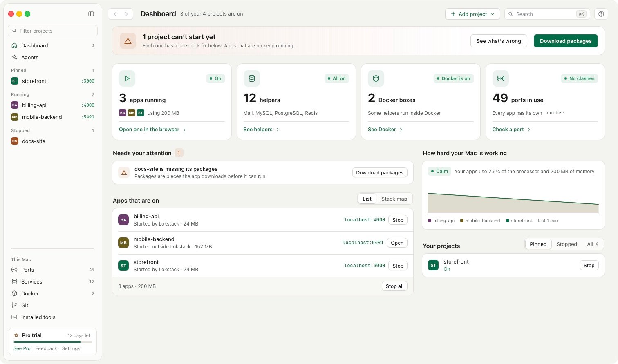The width and height of the screenshot is (618, 364).
Task: Open the help question mark icon
Action: (601, 14)
